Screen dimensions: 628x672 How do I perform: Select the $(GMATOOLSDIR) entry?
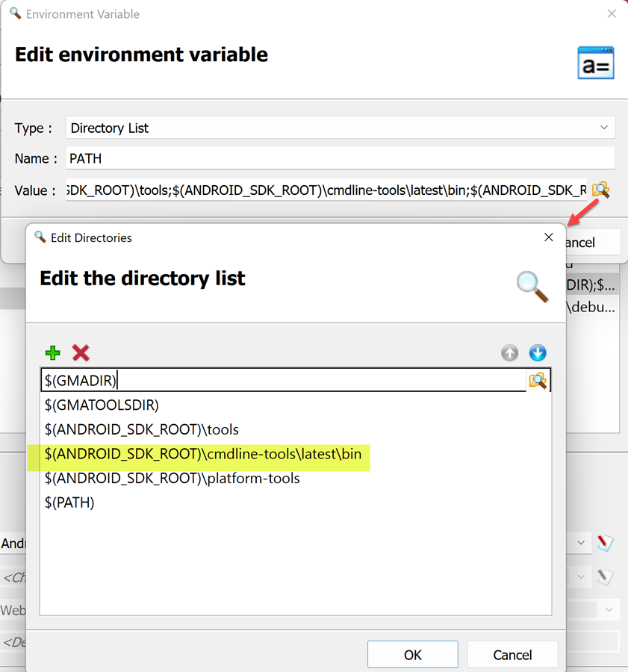coord(101,405)
